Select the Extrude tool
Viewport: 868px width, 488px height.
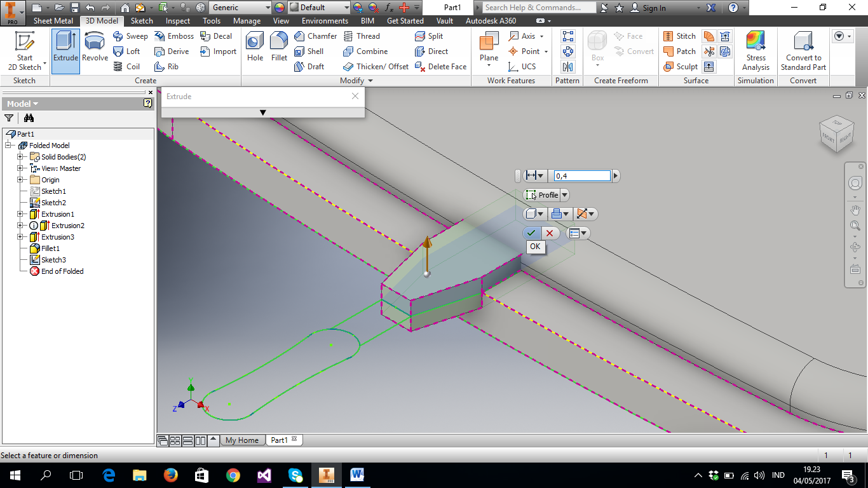coord(65,51)
